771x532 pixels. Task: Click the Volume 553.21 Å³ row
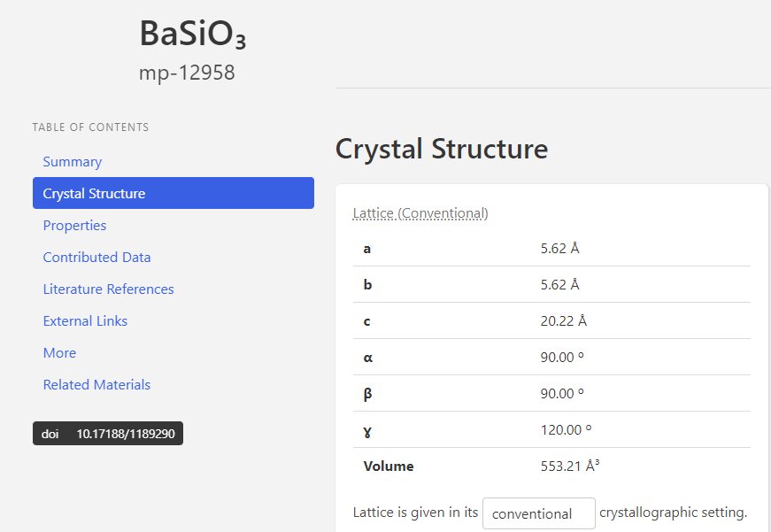pos(551,466)
